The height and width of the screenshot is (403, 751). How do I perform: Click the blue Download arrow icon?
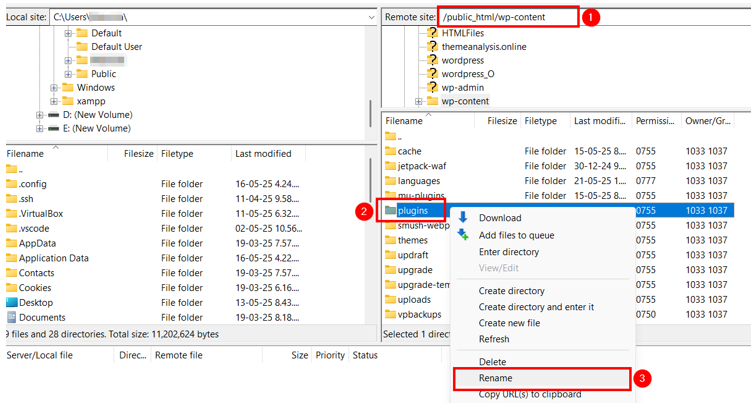pos(463,218)
